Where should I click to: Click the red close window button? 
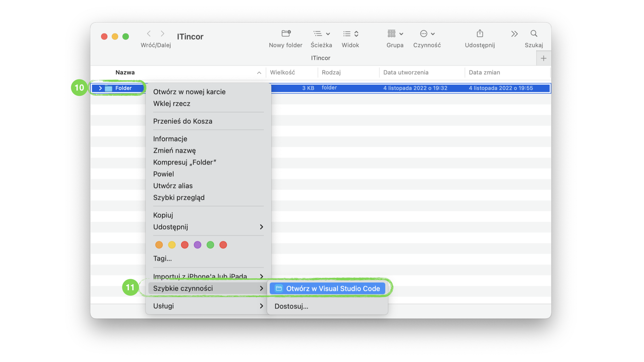point(104,37)
